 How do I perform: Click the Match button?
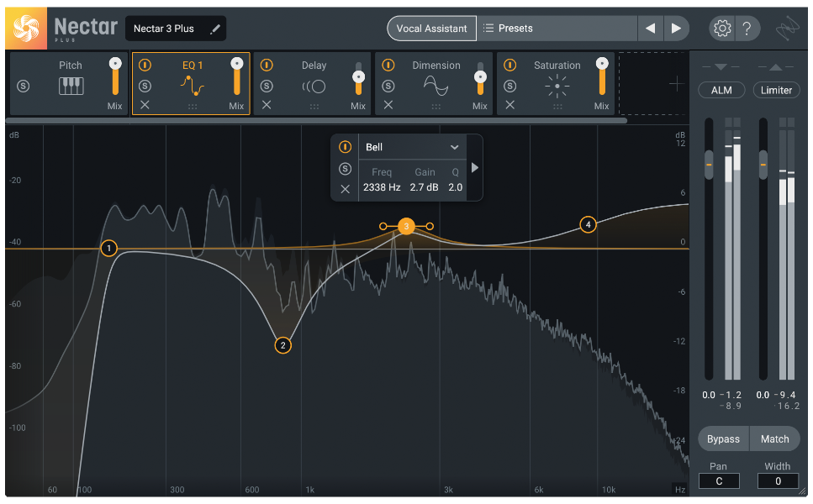[774, 439]
